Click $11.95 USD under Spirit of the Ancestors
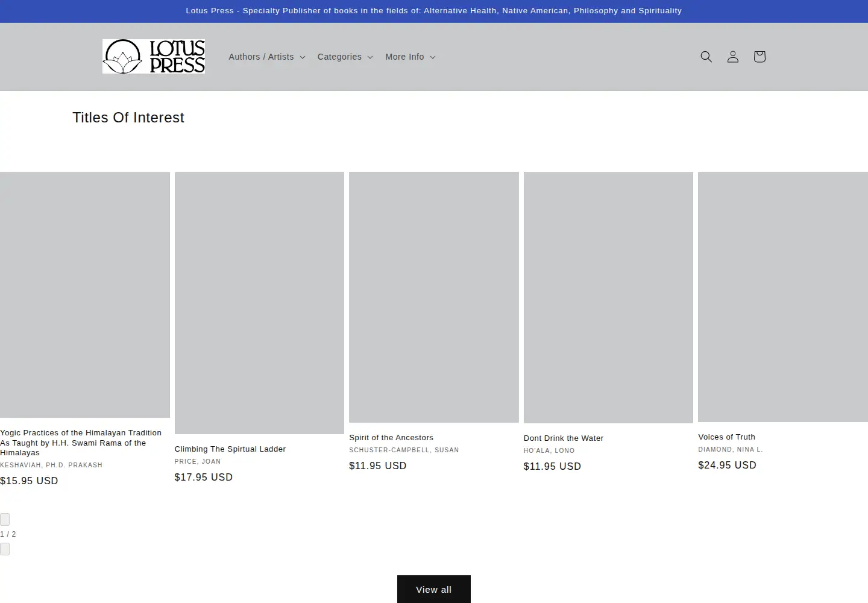 click(x=378, y=466)
